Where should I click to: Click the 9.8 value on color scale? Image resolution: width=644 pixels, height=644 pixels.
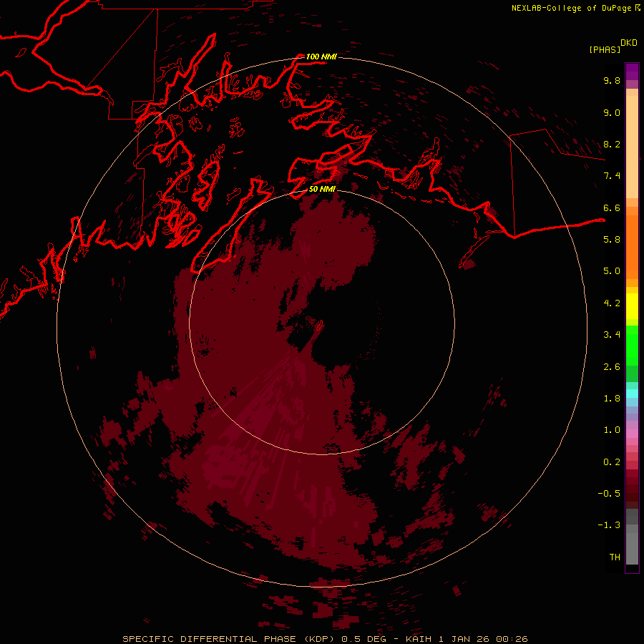[x=612, y=80]
